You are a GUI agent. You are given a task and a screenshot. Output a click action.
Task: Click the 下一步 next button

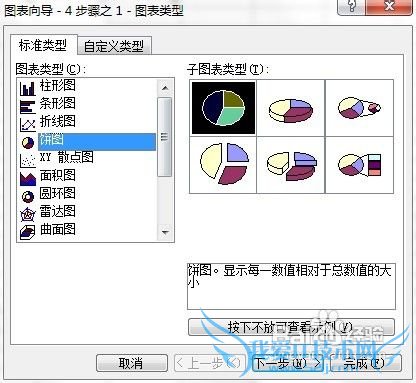[287, 363]
